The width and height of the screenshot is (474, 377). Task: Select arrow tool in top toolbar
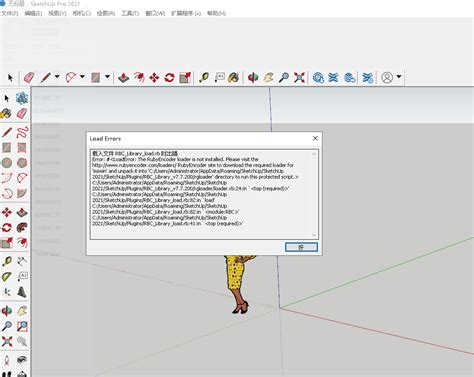pyautogui.click(x=10, y=78)
